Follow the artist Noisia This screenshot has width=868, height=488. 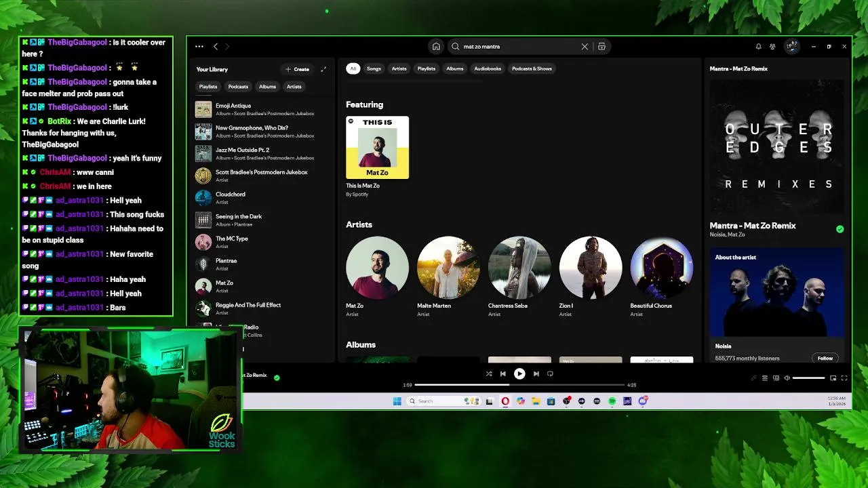coord(825,358)
